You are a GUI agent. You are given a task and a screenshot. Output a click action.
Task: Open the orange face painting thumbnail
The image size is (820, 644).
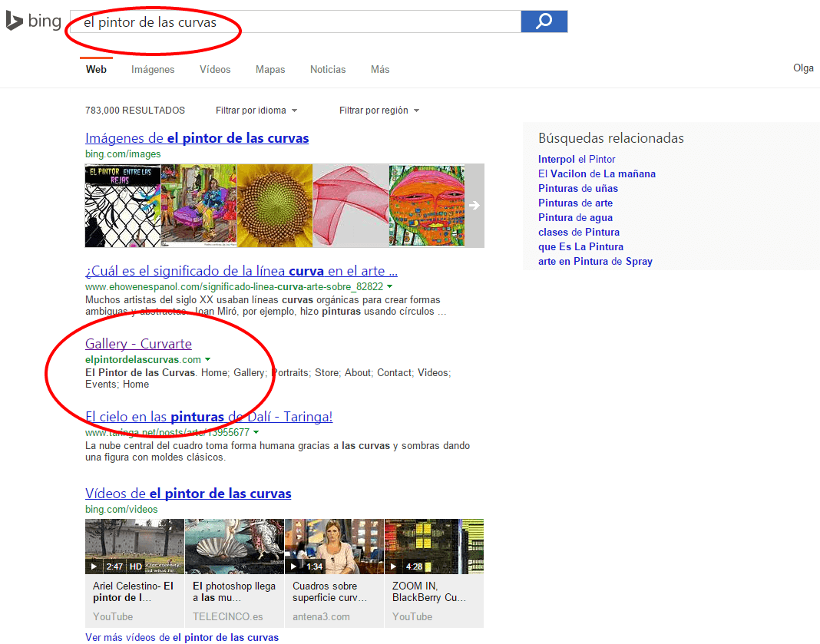[427, 206]
